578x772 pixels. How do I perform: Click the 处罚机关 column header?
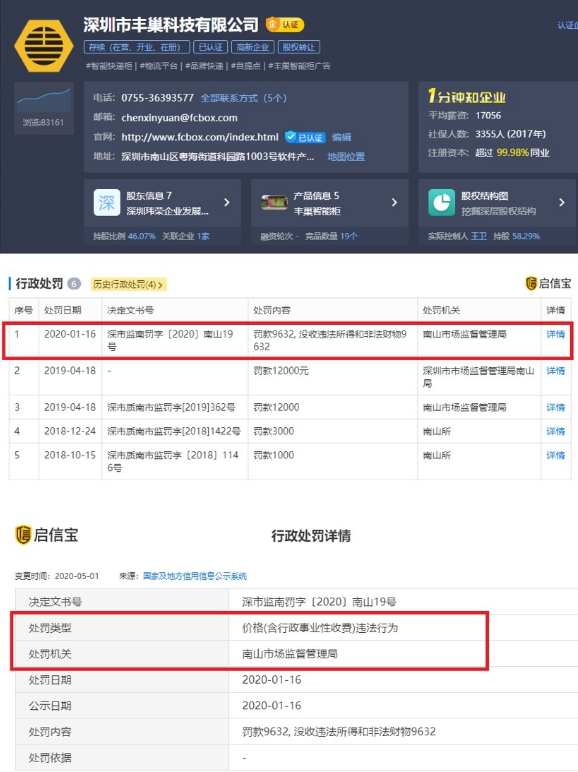coord(441,310)
